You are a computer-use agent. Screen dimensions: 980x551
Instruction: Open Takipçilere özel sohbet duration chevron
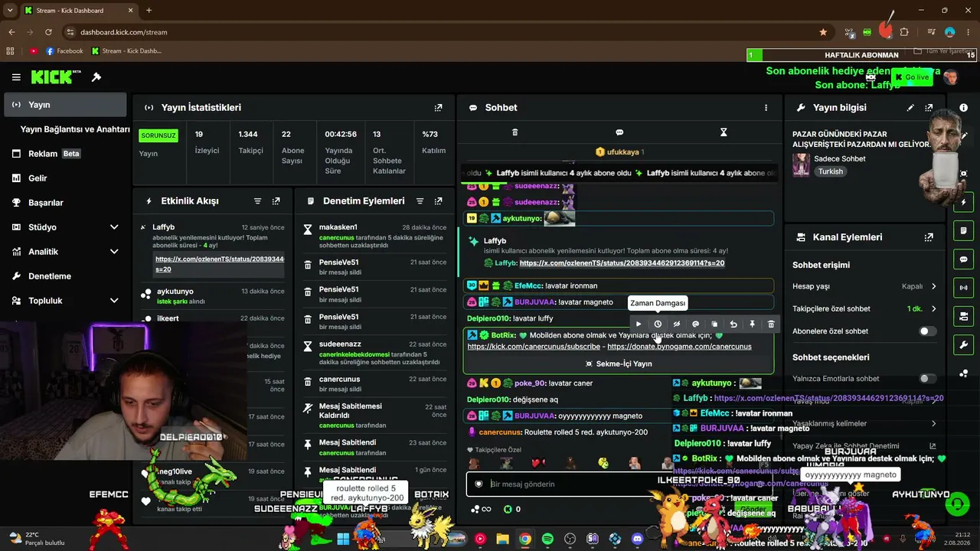(933, 309)
